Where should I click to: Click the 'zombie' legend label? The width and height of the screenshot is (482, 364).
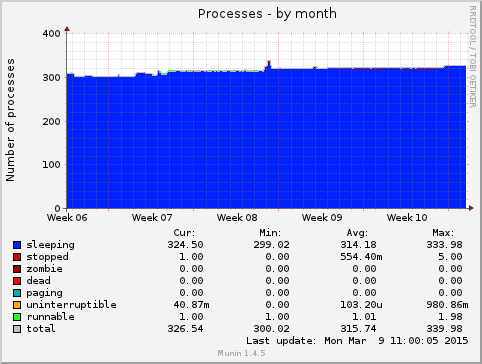(x=44, y=269)
